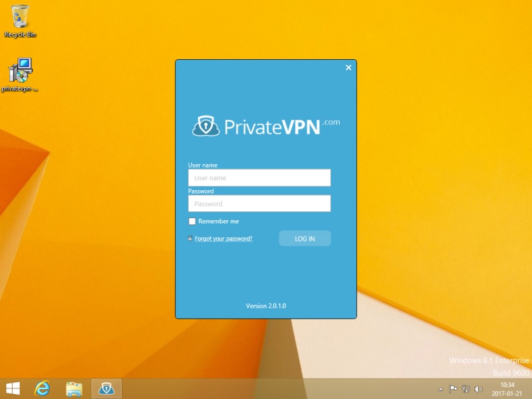The image size is (532, 399).
Task: Click the volume speaker icon
Action: [x=478, y=389]
